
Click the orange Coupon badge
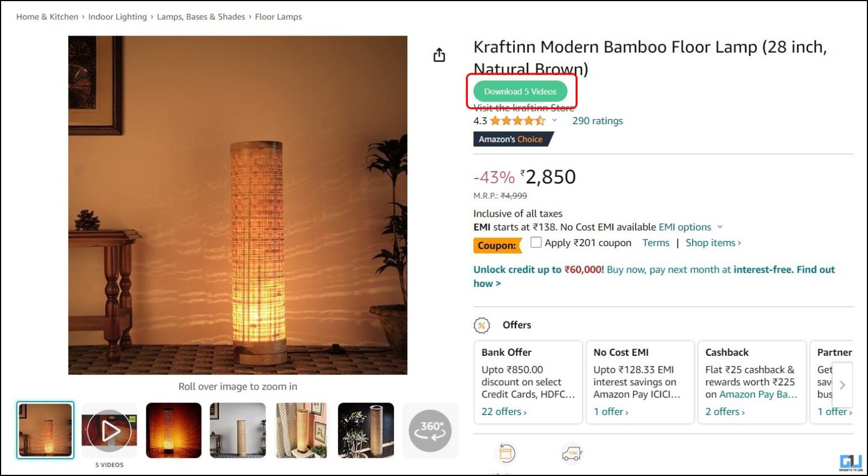tap(497, 245)
